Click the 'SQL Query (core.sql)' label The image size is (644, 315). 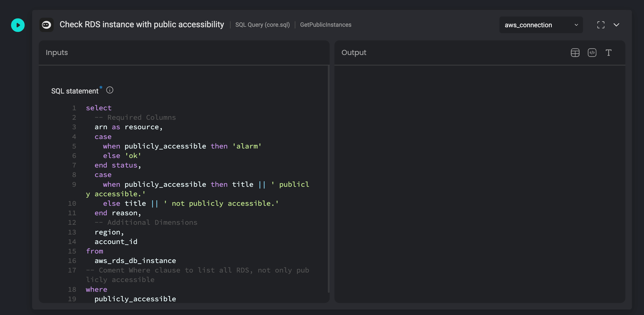pyautogui.click(x=262, y=25)
